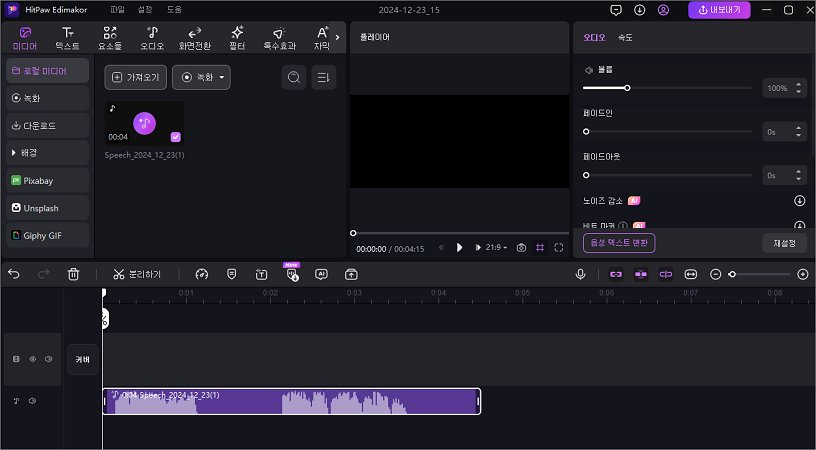Click the 음성 텍스트 변환 button

point(619,243)
